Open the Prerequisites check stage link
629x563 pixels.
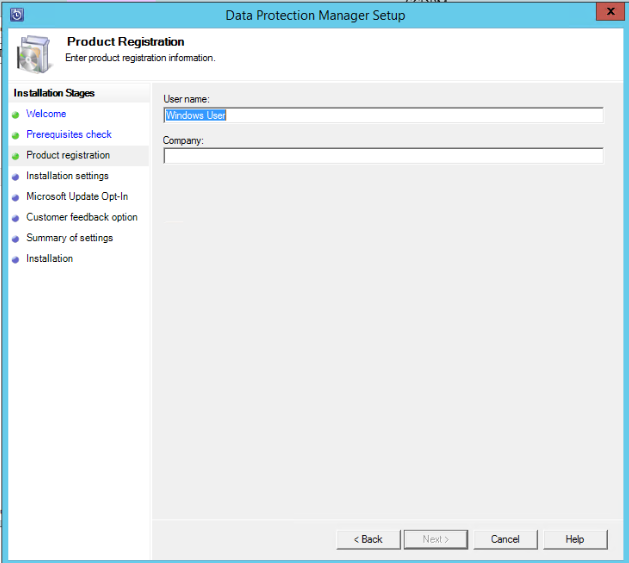point(69,134)
